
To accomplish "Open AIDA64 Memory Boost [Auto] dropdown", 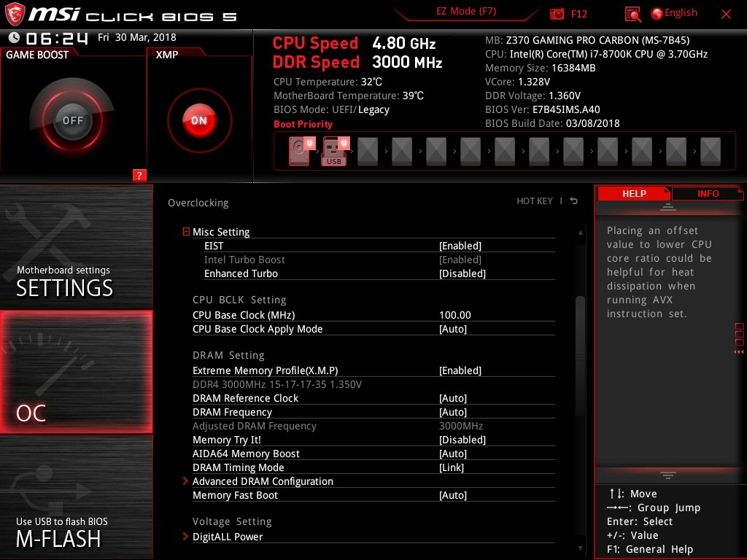I will [452, 454].
